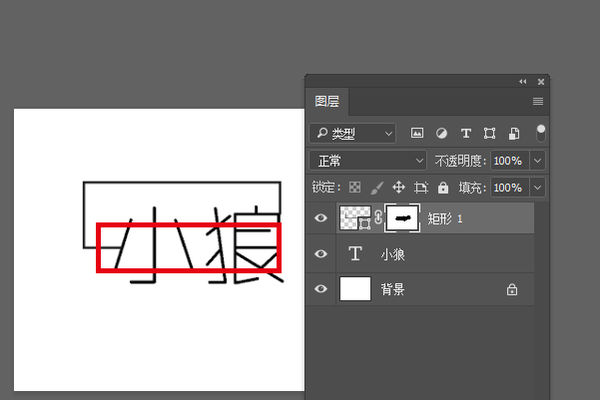Select the 背景 layer name
The height and width of the screenshot is (400, 600).
tap(393, 289)
